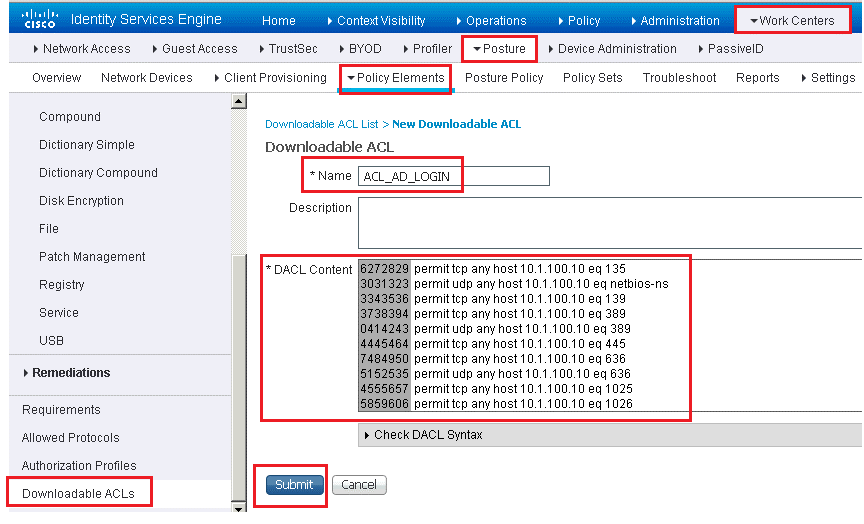Select Dictionary Compound condition

tap(98, 173)
